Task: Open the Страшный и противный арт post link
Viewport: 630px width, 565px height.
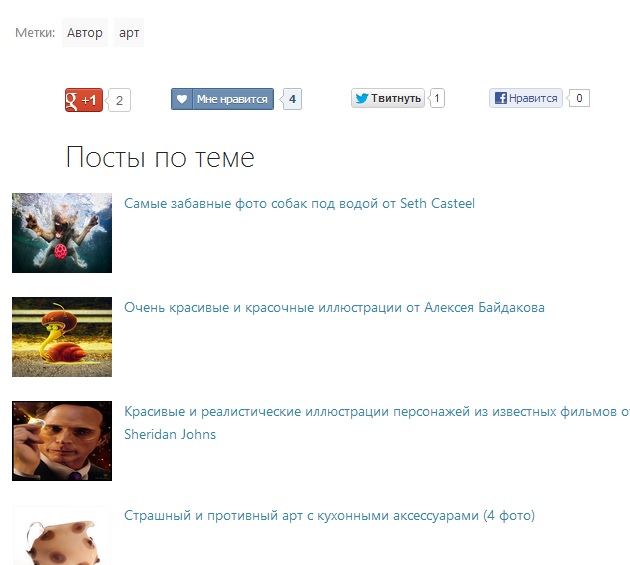Action: [x=329, y=515]
